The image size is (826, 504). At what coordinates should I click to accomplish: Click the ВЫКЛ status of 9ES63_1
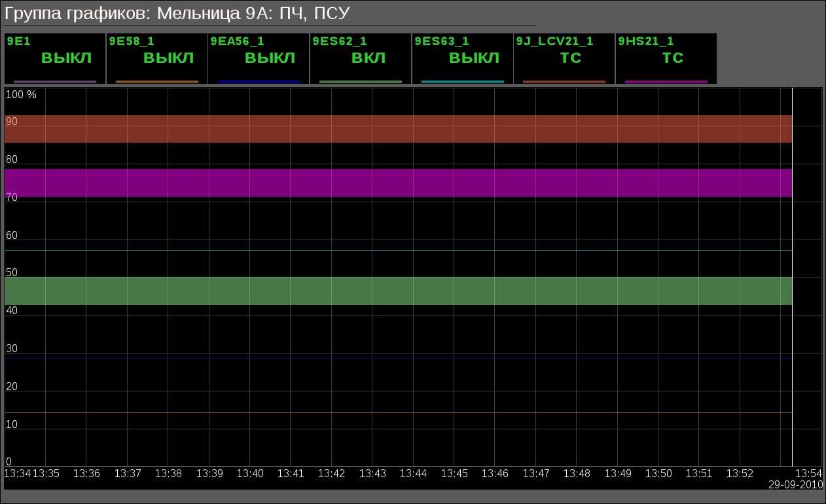(x=474, y=58)
